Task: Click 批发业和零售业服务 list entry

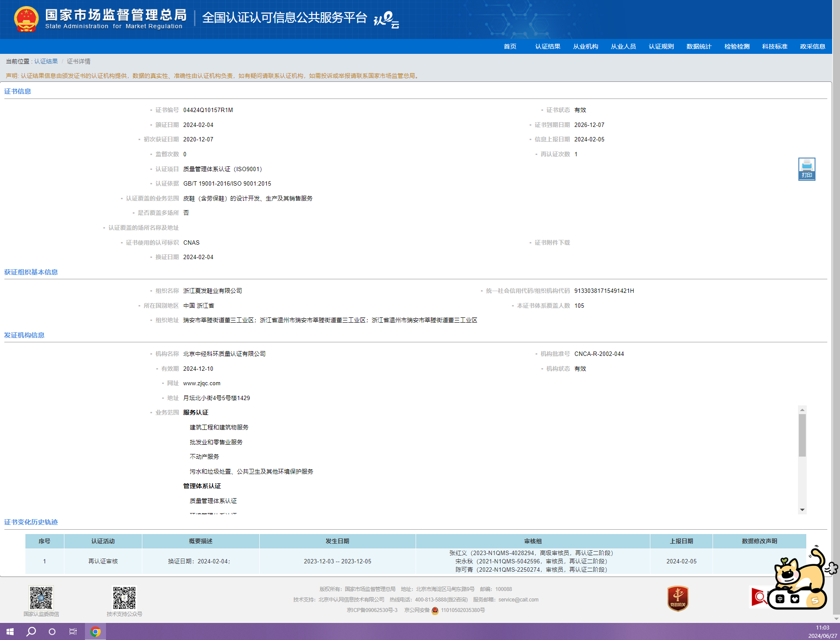Action: (216, 442)
